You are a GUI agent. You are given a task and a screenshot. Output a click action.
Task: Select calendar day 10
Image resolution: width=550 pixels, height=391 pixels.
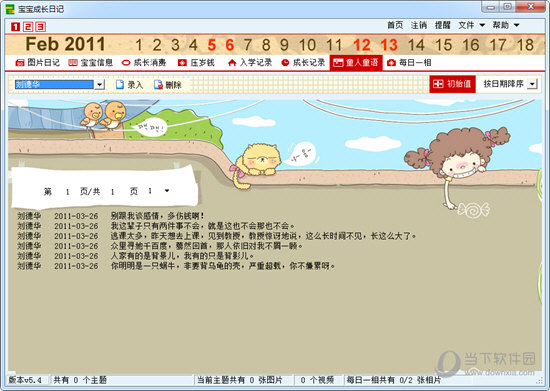click(307, 45)
